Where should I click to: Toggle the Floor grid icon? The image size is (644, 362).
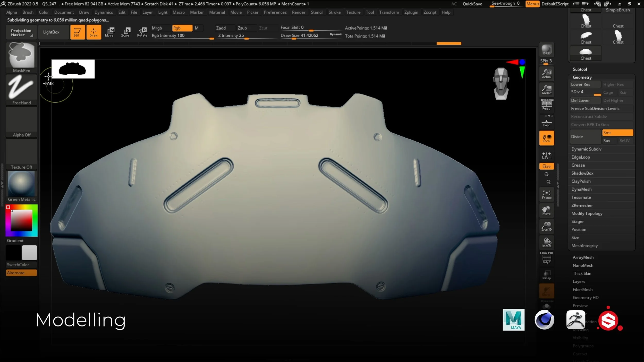[546, 122]
